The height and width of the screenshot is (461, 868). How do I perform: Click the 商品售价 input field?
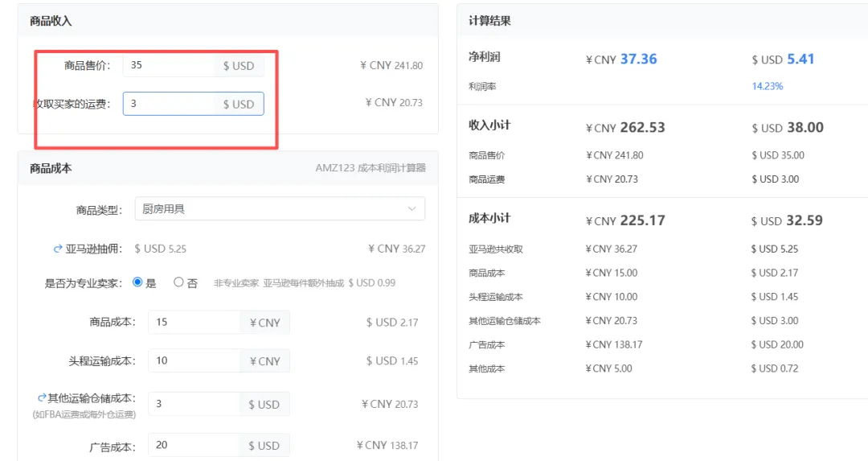169,65
